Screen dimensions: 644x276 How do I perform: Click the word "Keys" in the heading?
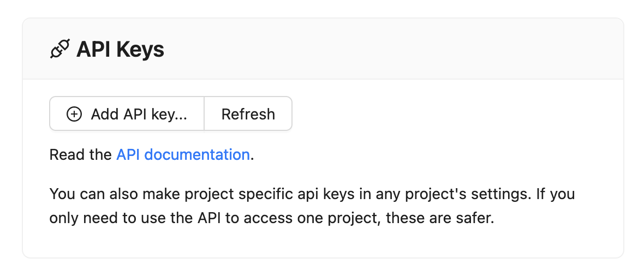140,50
